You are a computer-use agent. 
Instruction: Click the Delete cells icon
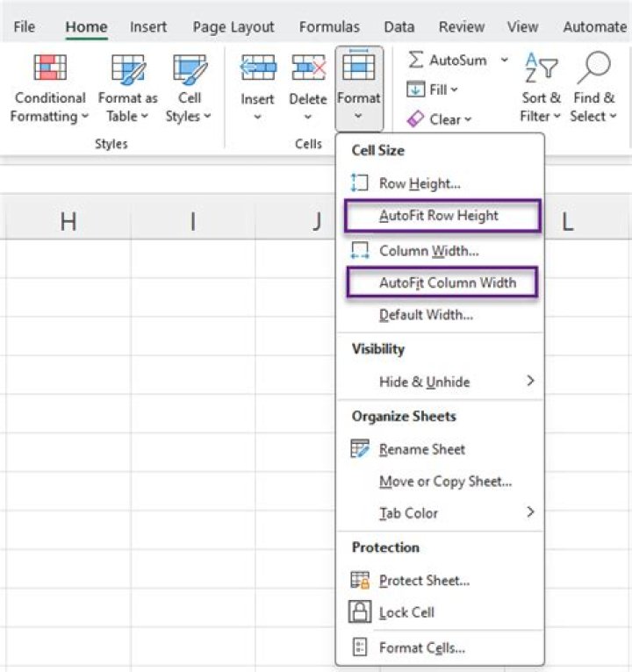pyautogui.click(x=308, y=68)
